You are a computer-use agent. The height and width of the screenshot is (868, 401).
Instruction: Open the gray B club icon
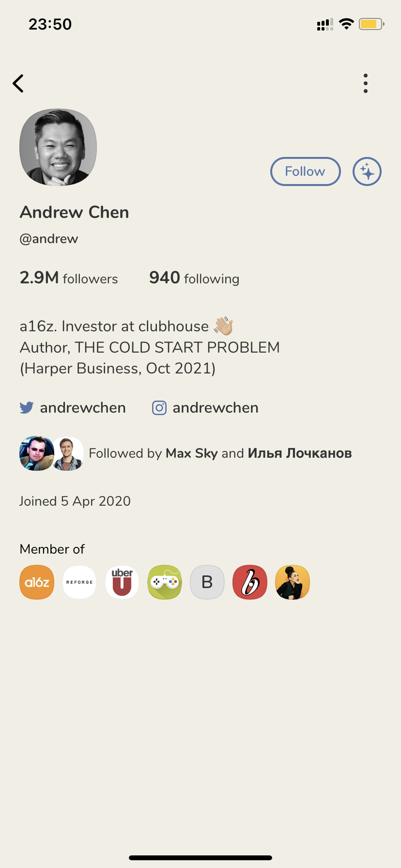tap(207, 582)
